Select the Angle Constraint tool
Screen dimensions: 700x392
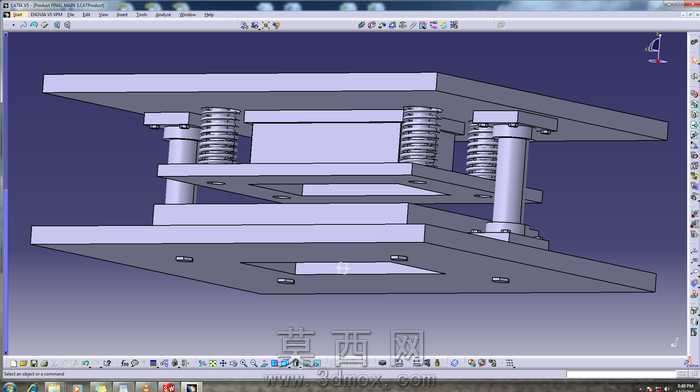[x=392, y=25]
